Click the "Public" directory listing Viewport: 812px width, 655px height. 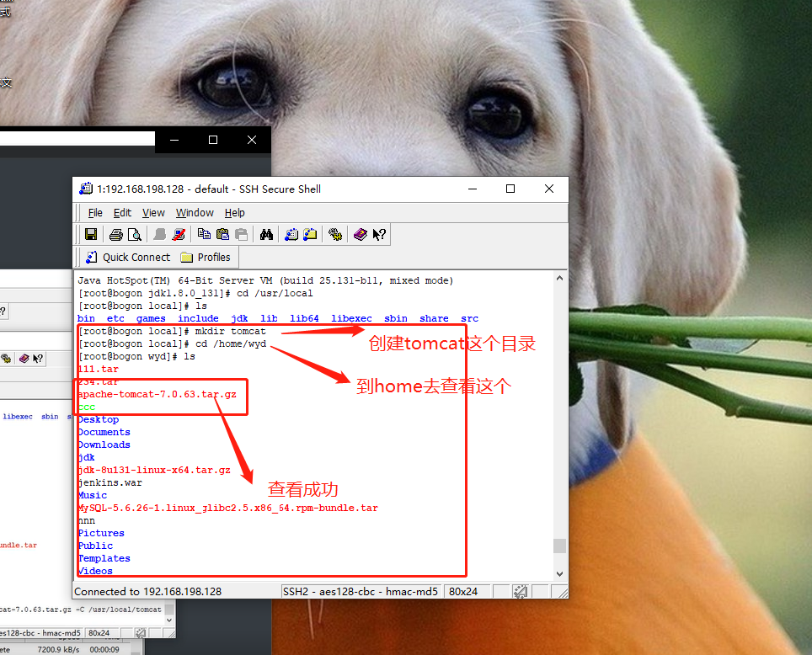pyautogui.click(x=95, y=546)
